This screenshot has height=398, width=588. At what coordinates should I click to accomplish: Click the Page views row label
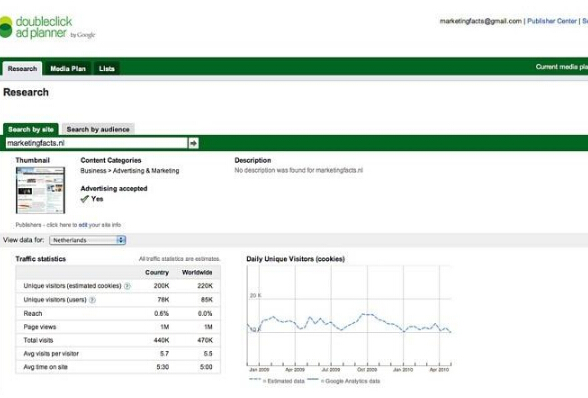(x=40, y=327)
